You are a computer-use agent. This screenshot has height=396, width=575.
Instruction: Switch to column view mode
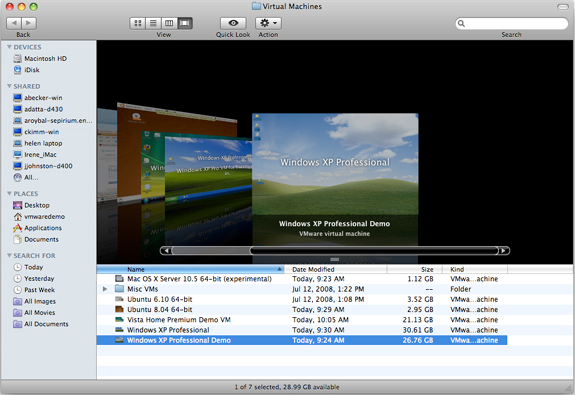click(x=169, y=23)
